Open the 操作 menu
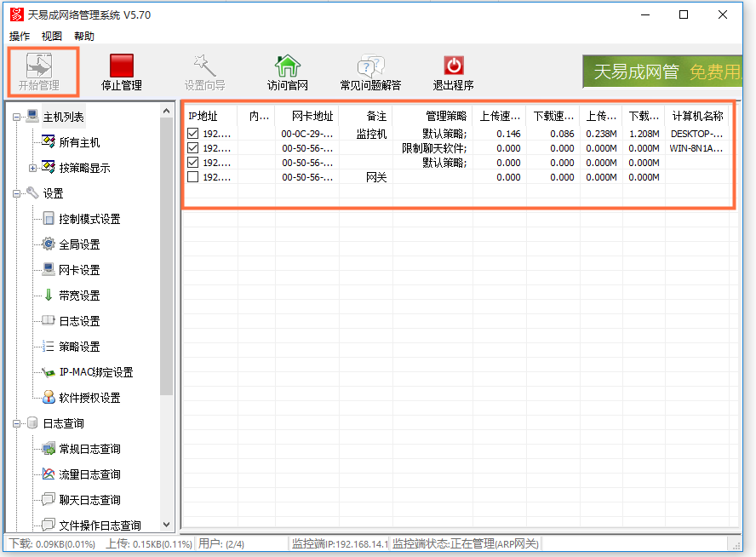Image resolution: width=756 pixels, height=557 pixels. 19,37
